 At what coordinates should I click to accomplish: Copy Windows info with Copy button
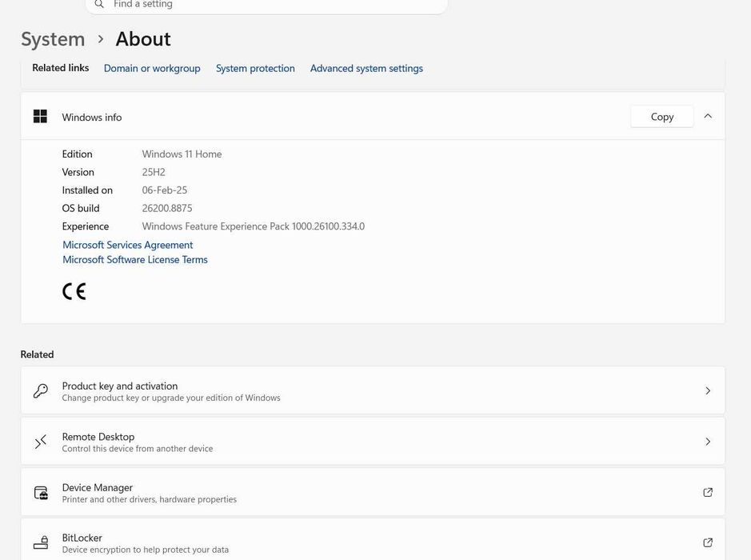point(662,117)
